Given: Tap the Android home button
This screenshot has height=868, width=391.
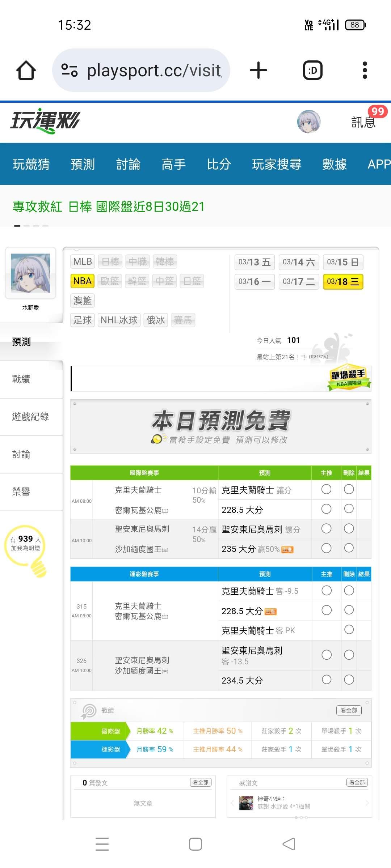Looking at the screenshot, I should pyautogui.click(x=195, y=844).
